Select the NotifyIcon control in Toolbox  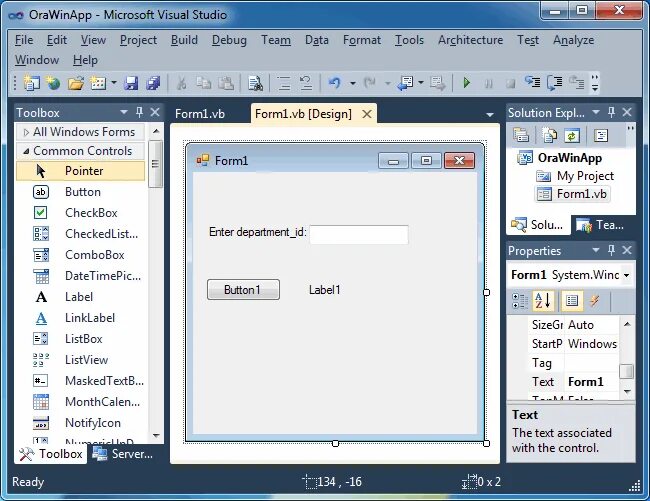(80, 423)
